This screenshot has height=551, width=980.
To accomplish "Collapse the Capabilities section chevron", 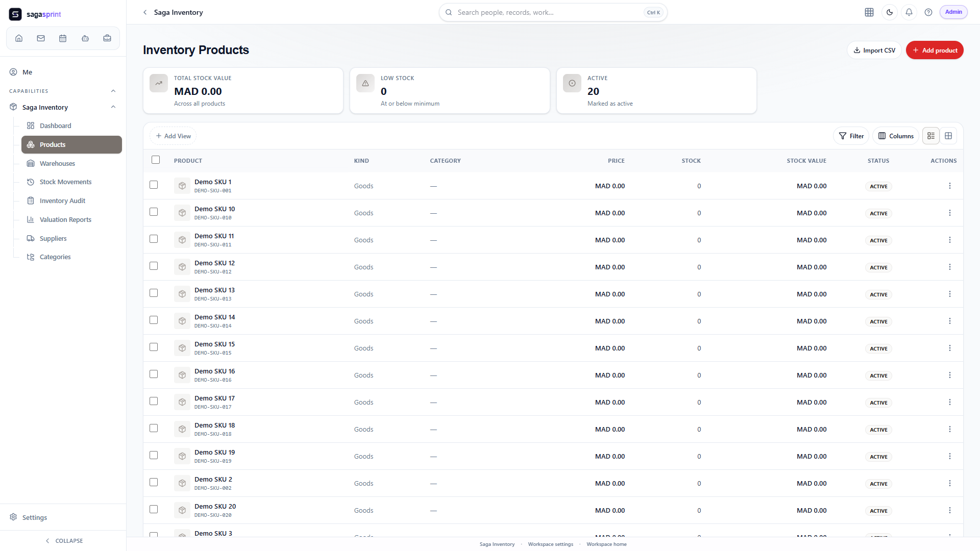I will click(113, 91).
